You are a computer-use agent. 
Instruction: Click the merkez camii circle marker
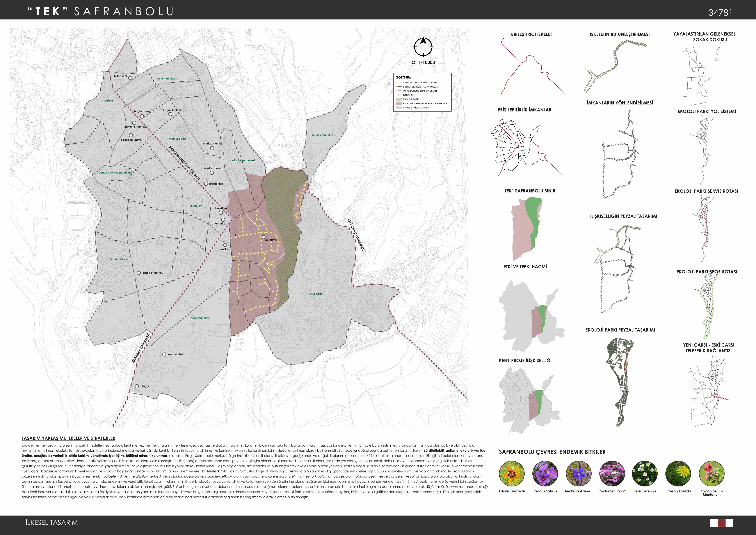[x=212, y=148]
